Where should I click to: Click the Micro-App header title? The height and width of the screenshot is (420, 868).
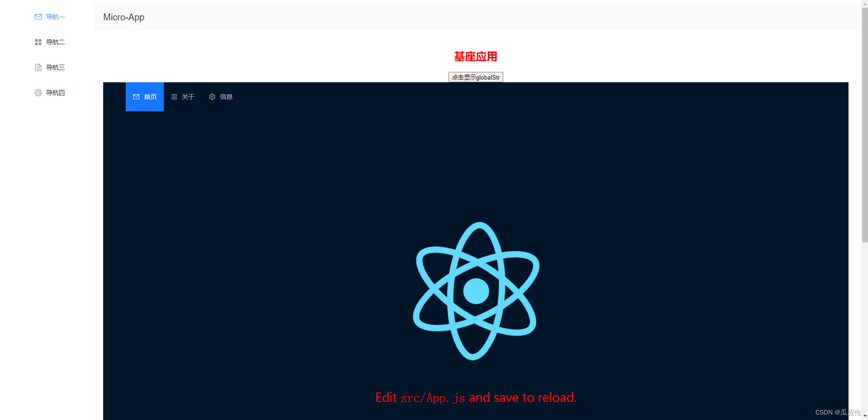tap(124, 17)
